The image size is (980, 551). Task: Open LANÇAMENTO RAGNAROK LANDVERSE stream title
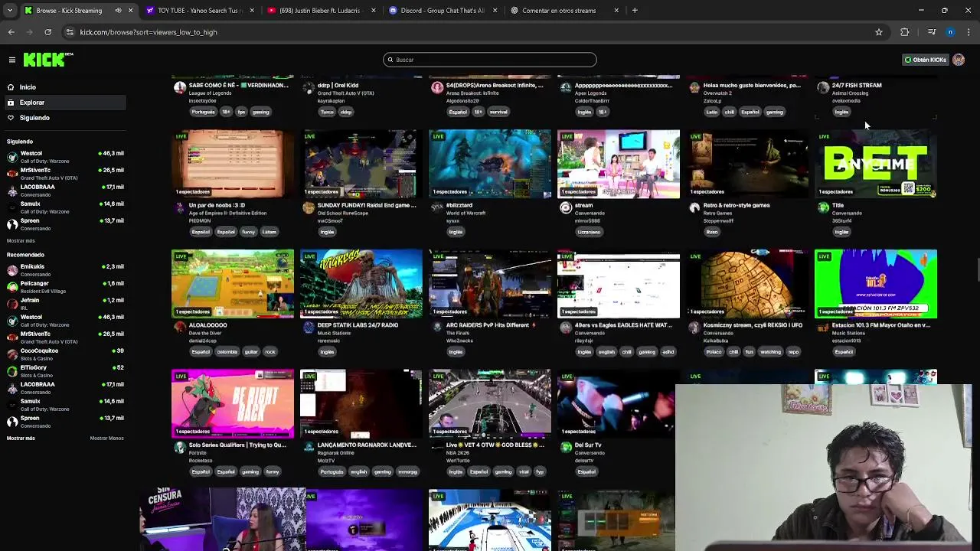tap(367, 445)
